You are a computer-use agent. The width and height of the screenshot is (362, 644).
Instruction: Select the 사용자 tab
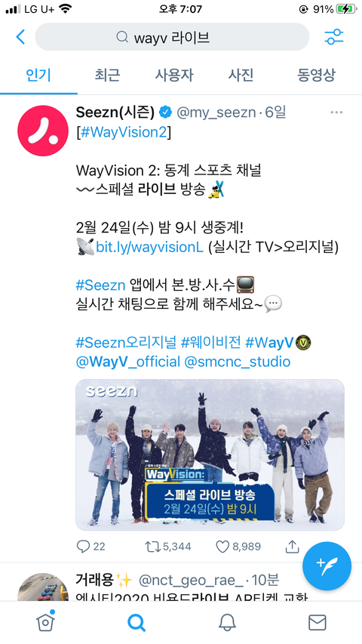(174, 75)
